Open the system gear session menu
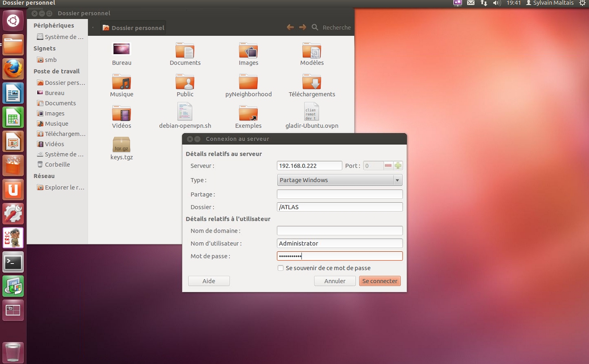Image resolution: width=589 pixels, height=364 pixels. 582,3
